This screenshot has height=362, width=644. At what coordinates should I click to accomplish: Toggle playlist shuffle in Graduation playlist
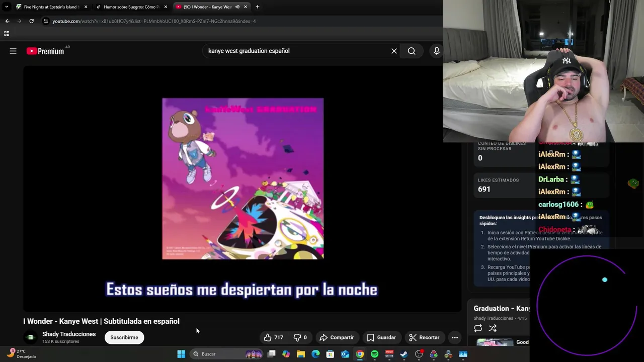[493, 328]
